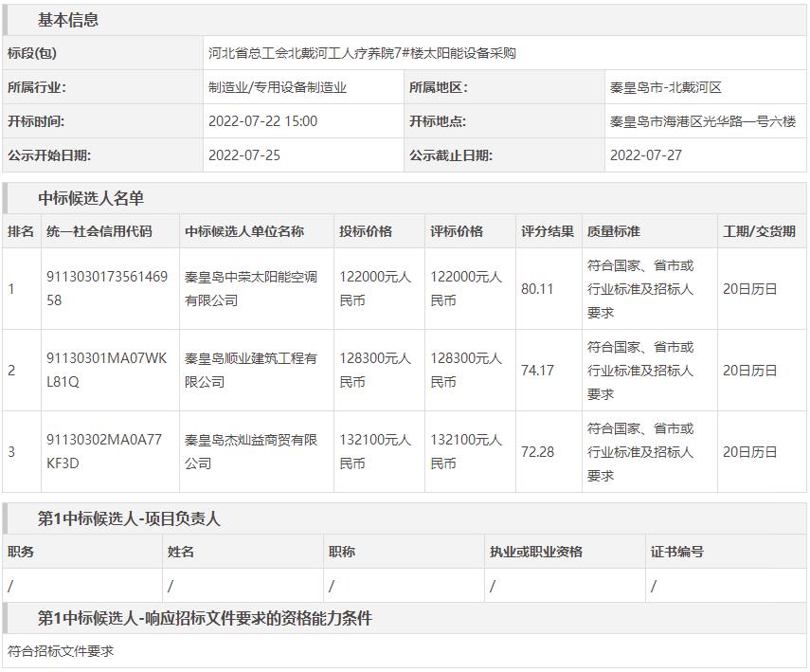Click the 统一社会信用代码 column header
810x672 pixels.
click(x=99, y=231)
